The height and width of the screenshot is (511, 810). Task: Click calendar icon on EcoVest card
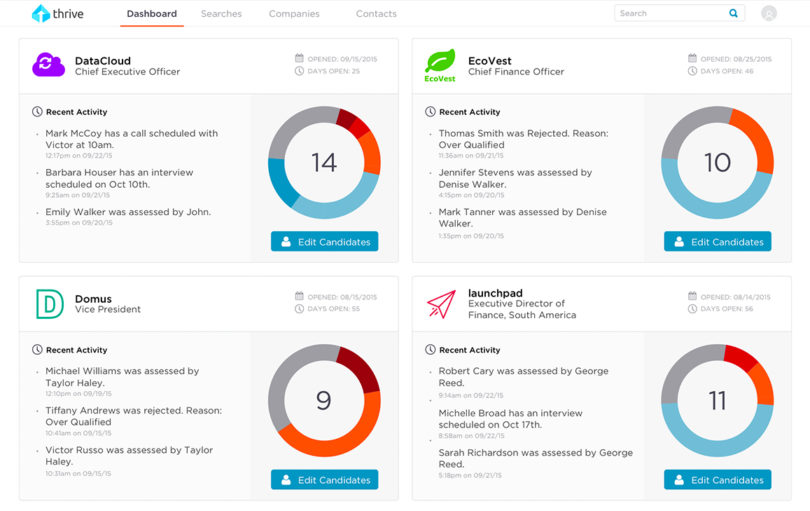692,58
